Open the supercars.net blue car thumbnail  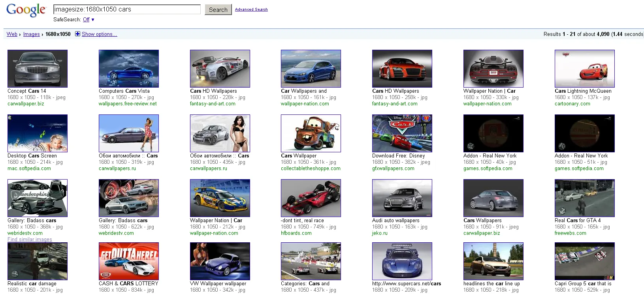click(x=402, y=261)
